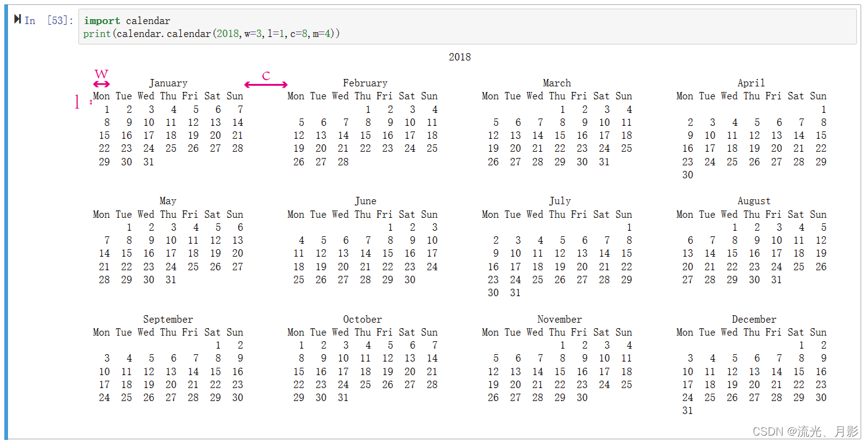Click day 31 in the July calendar
Viewport: 868px width, 443px height.
[515, 292]
